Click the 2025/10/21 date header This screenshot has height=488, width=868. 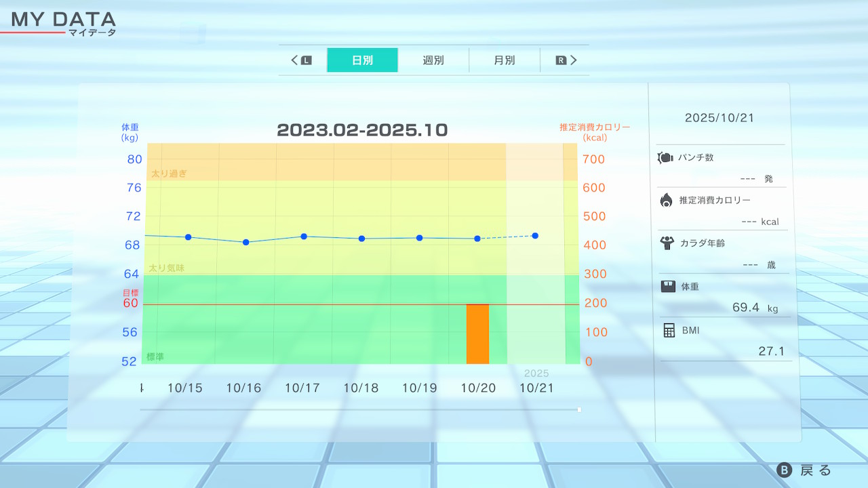(719, 118)
